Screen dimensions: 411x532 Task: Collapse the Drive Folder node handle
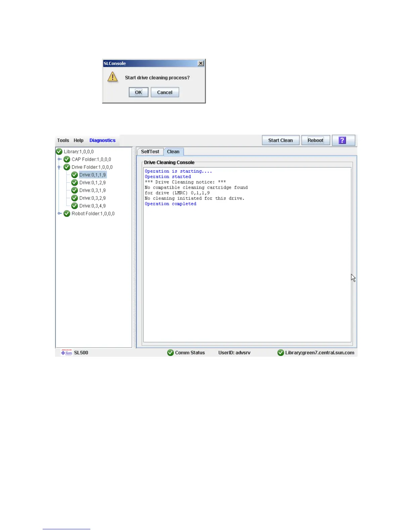[x=59, y=167]
